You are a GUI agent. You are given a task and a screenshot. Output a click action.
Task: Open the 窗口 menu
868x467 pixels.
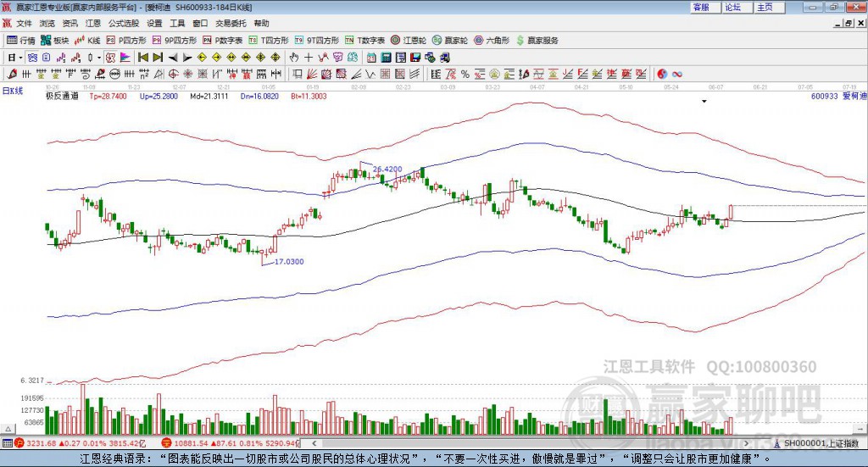click(200, 23)
